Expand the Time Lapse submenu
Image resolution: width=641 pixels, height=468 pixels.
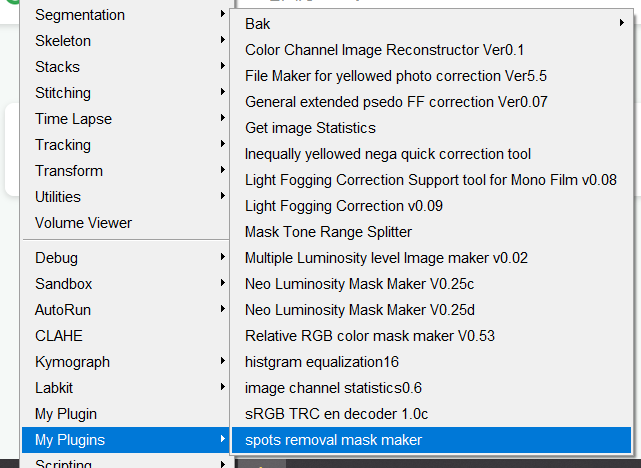click(73, 119)
